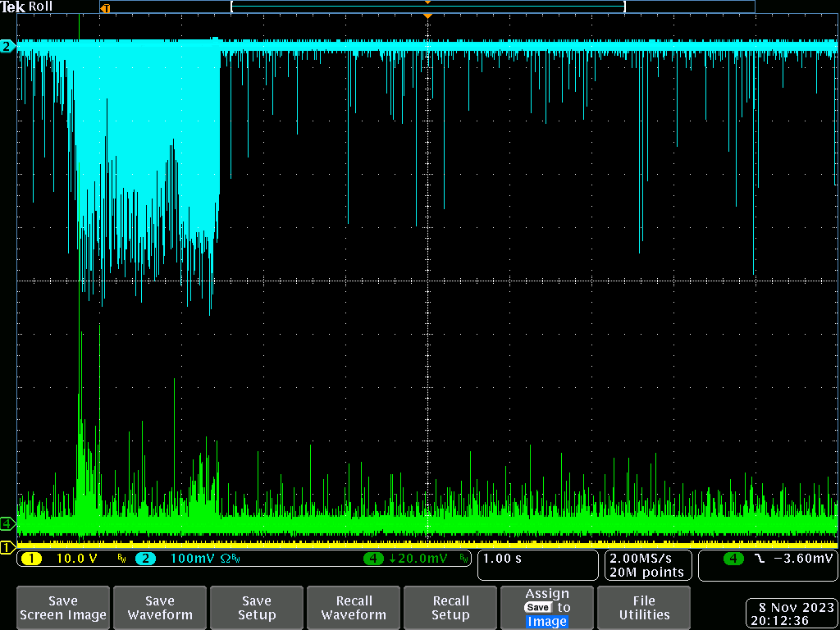840x630 pixels.
Task: Click channel 1 ground marker at bottom-left
Action: [x=7, y=547]
